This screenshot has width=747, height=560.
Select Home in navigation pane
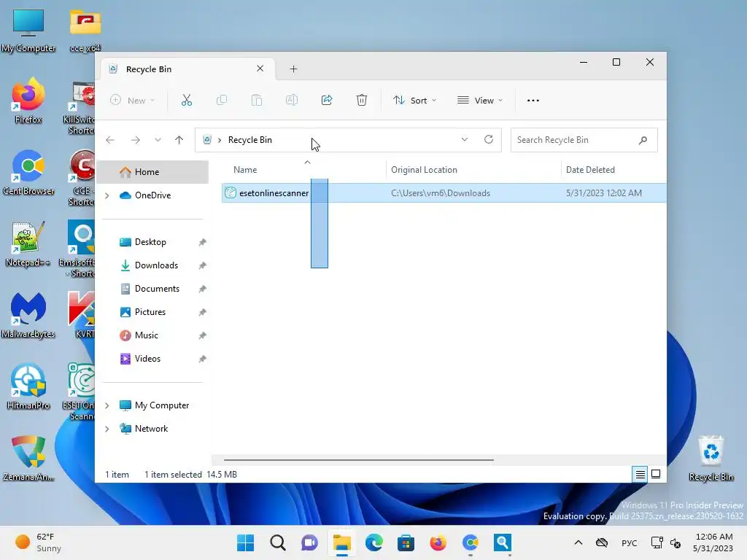point(152,172)
